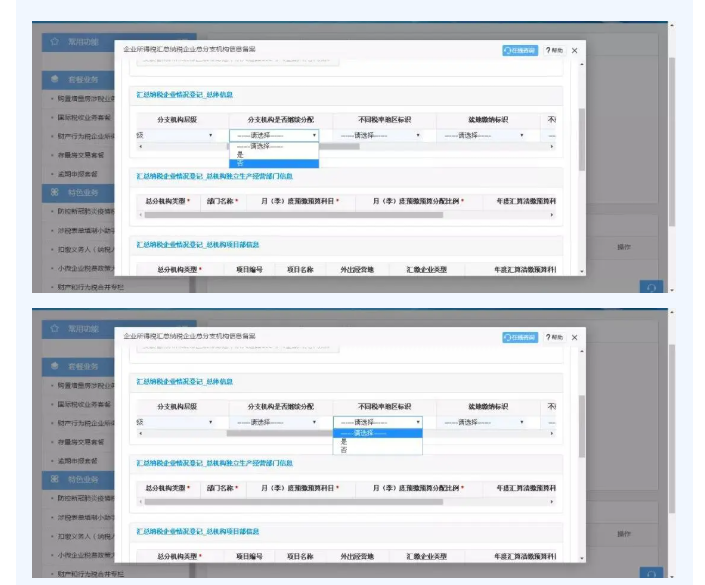Click the 套餐业务 icon in upper screenshot sidebar
This screenshot has height=585, width=705.
click(x=55, y=79)
